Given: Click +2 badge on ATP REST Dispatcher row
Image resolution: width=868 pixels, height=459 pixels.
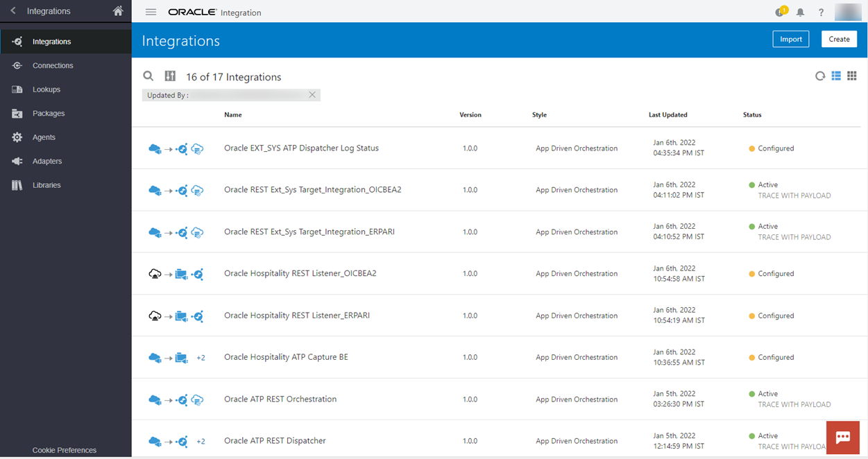Looking at the screenshot, I should pyautogui.click(x=201, y=442).
